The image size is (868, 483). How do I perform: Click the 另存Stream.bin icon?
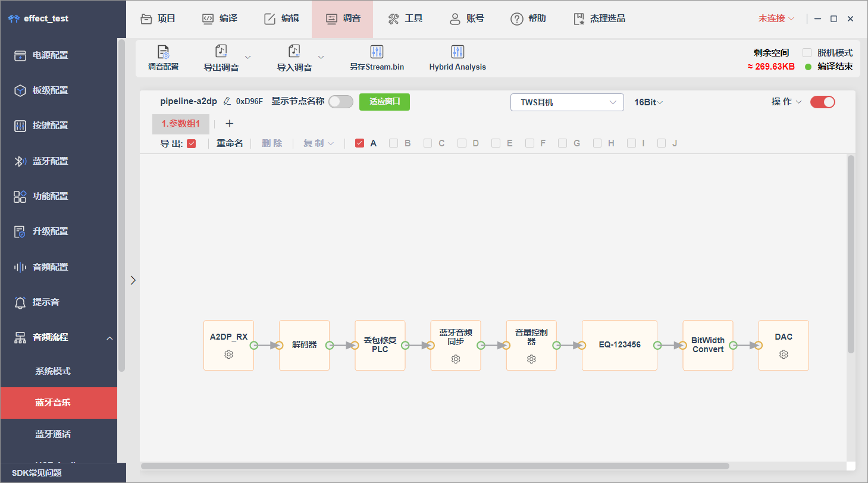[x=377, y=52]
